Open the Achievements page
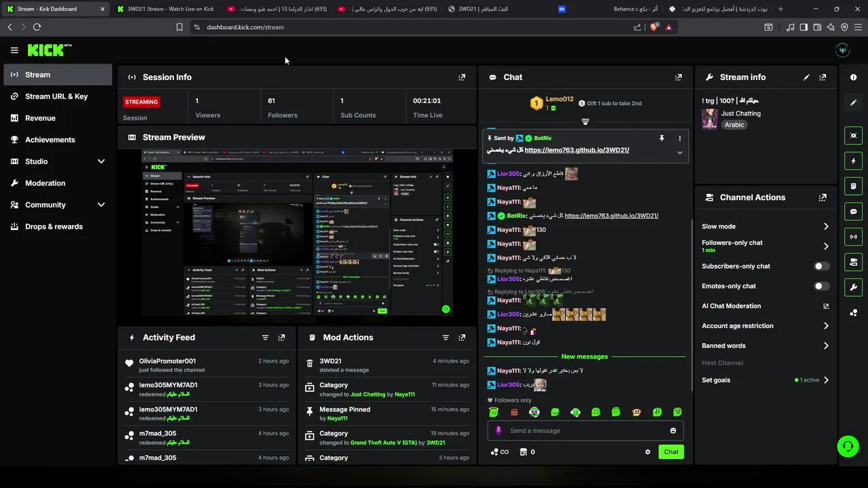 pos(58,140)
